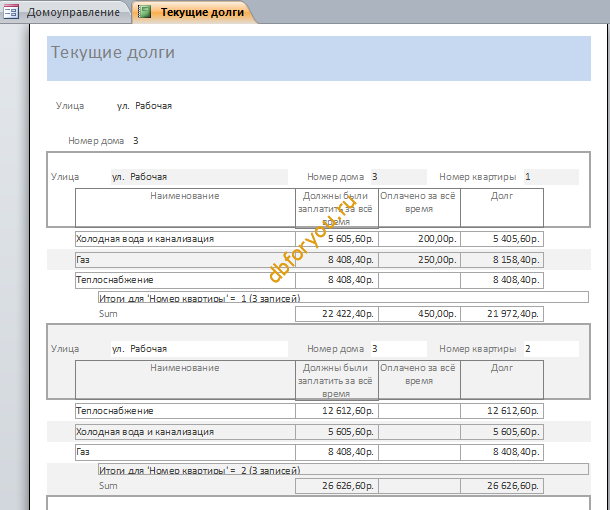Click Долг column header in apartment 1

click(x=502, y=208)
